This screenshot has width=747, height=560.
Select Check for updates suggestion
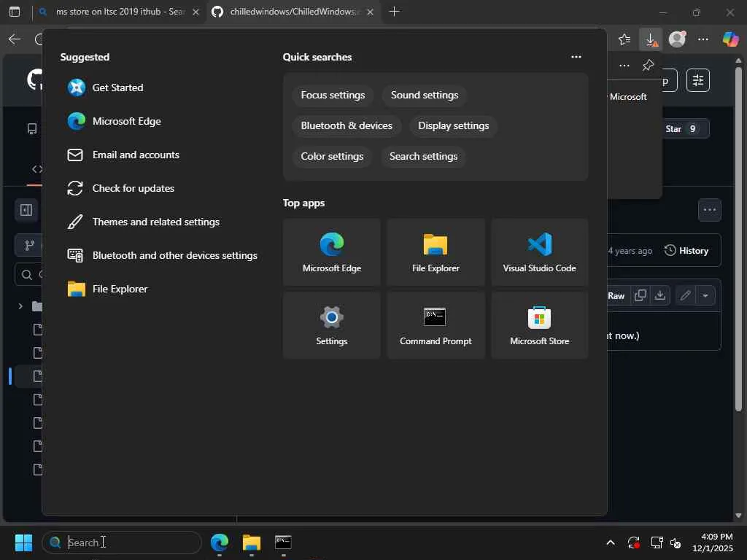(121, 189)
